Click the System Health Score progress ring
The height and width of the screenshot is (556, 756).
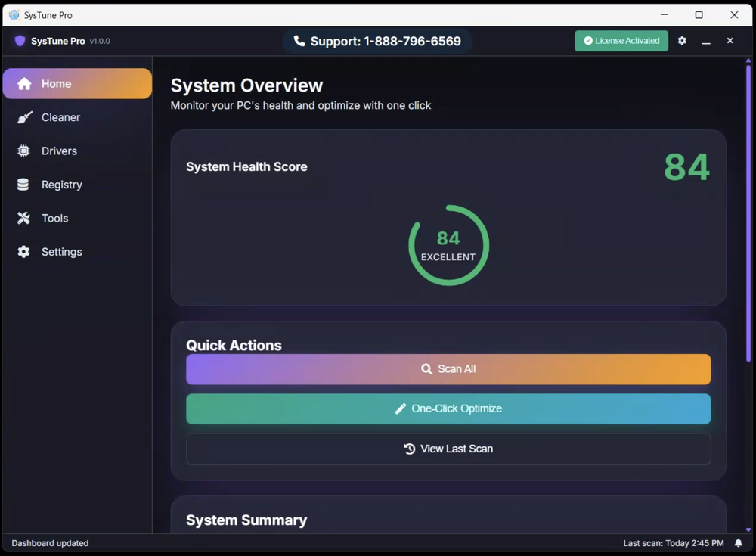click(x=448, y=244)
